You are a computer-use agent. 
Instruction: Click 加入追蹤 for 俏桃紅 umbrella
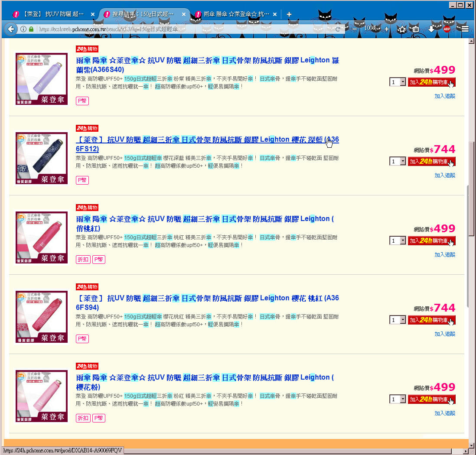click(x=445, y=255)
